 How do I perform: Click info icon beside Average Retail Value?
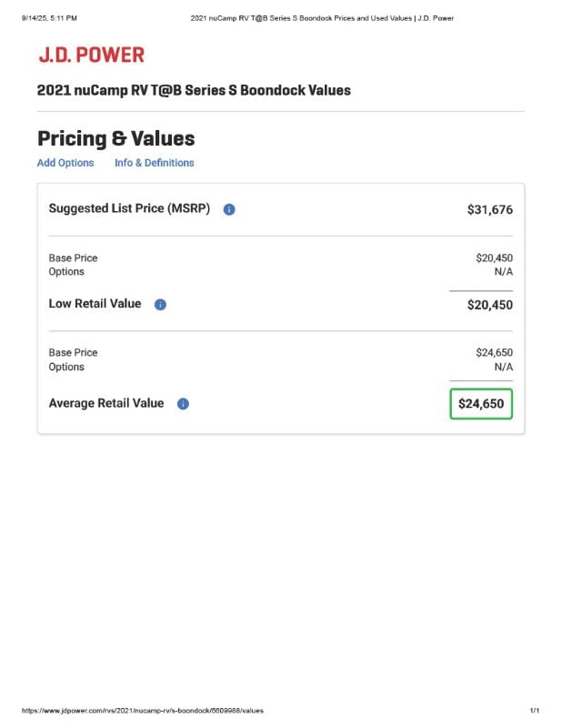(x=184, y=404)
